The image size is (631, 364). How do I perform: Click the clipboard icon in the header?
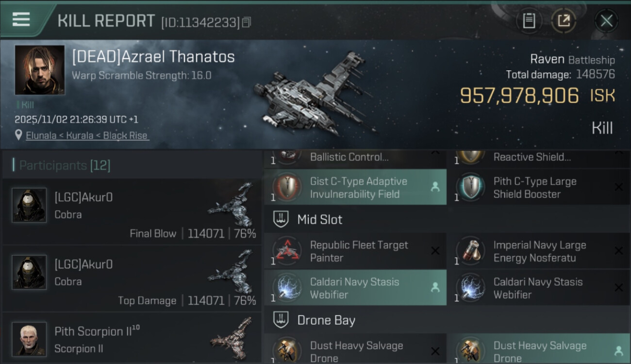click(x=529, y=20)
